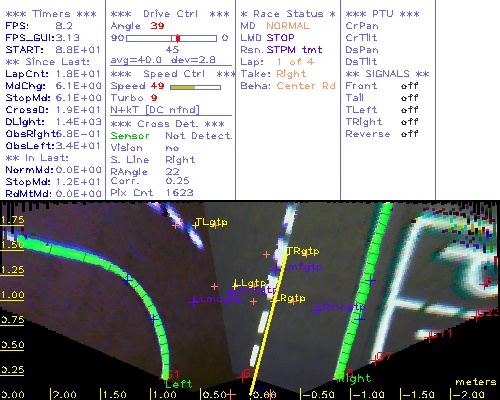The width and height of the screenshot is (500, 400).
Task: Click the red marker on Angle slider
Action: pyautogui.click(x=178, y=38)
